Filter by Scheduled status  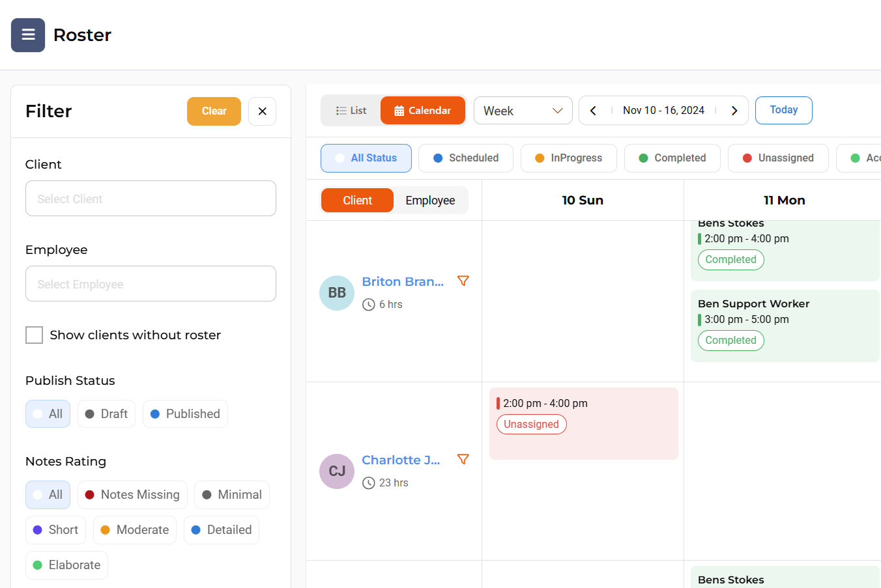click(466, 158)
